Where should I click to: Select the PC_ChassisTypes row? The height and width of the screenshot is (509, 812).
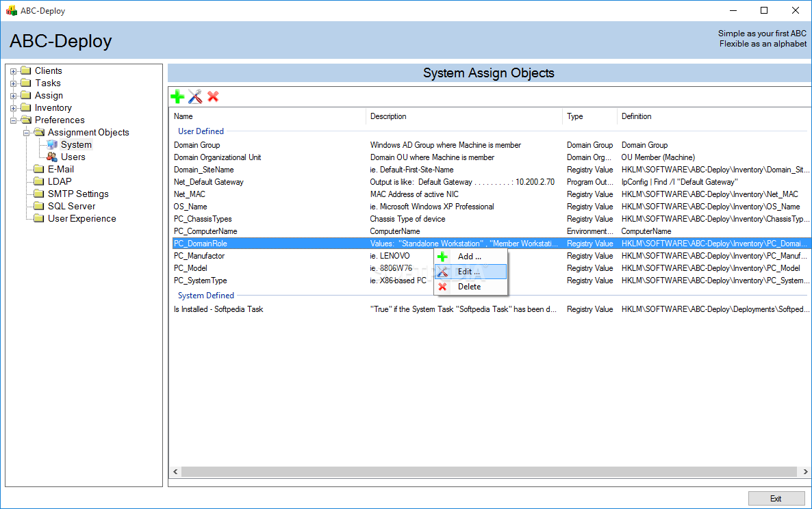tap(490, 219)
